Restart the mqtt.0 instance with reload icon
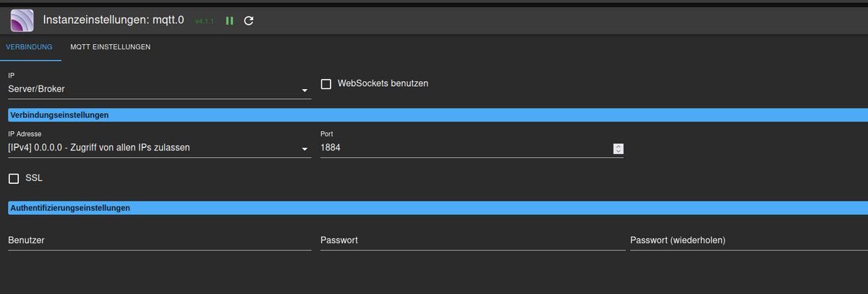This screenshot has width=868, height=294. coord(249,21)
